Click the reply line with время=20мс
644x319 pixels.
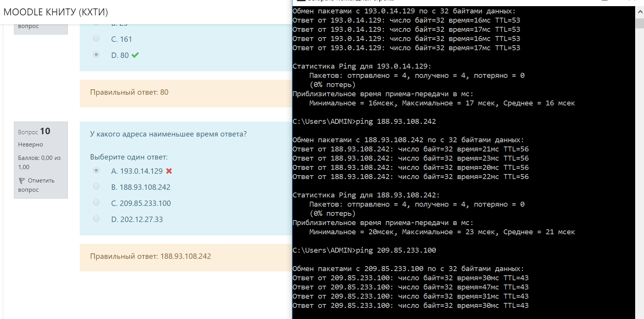click(411, 168)
